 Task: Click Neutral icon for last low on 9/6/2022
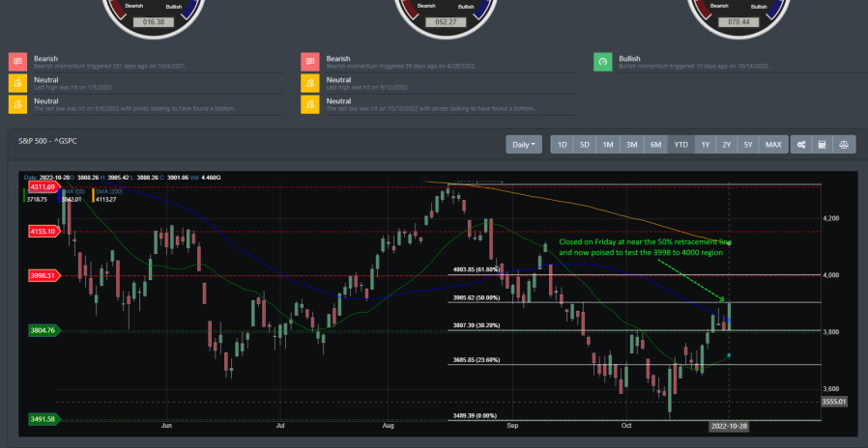(17, 104)
